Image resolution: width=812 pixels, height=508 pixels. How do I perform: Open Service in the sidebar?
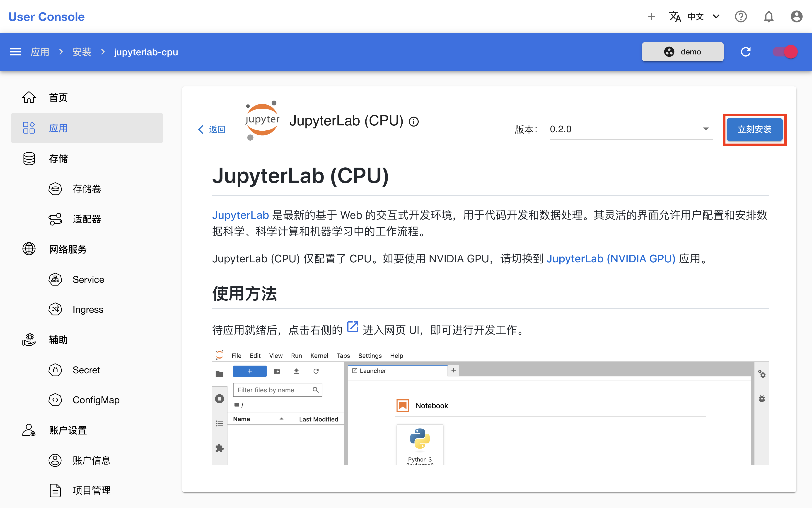click(x=88, y=279)
